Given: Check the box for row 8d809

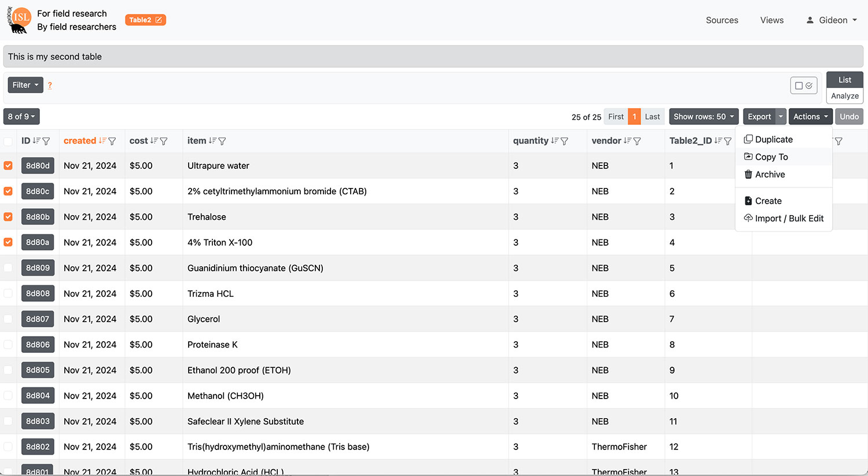Looking at the screenshot, I should click(x=8, y=268).
